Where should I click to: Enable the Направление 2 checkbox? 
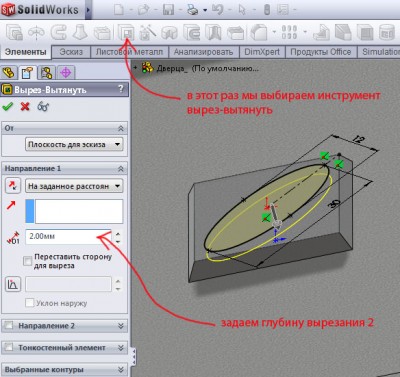tap(9, 325)
